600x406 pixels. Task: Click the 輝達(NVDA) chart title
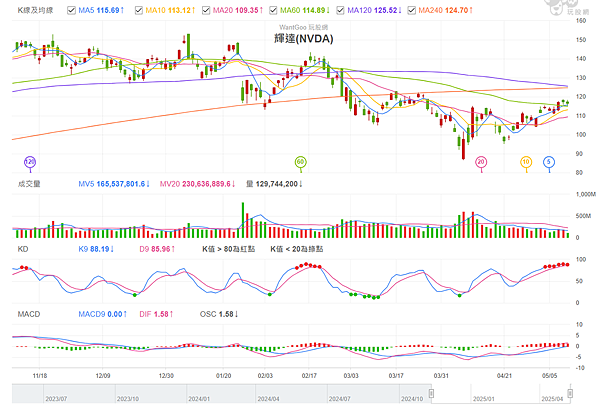click(x=303, y=39)
